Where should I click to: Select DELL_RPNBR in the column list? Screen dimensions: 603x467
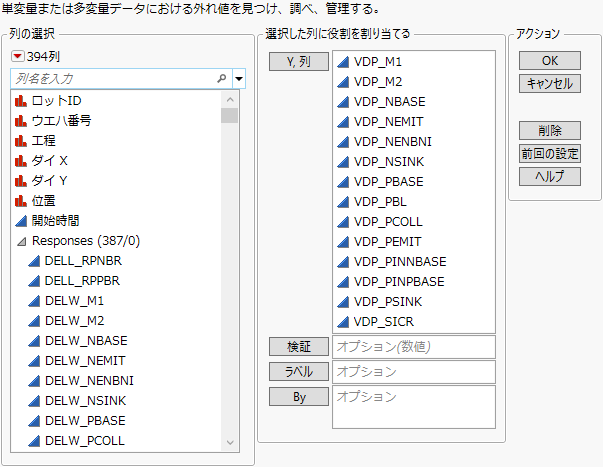pyautogui.click(x=83, y=261)
